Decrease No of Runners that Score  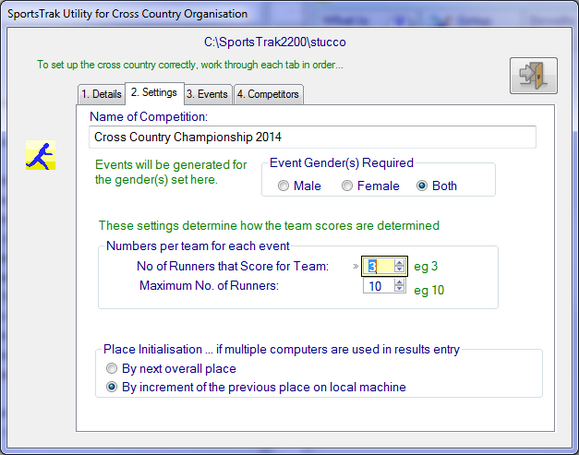pyautogui.click(x=399, y=270)
